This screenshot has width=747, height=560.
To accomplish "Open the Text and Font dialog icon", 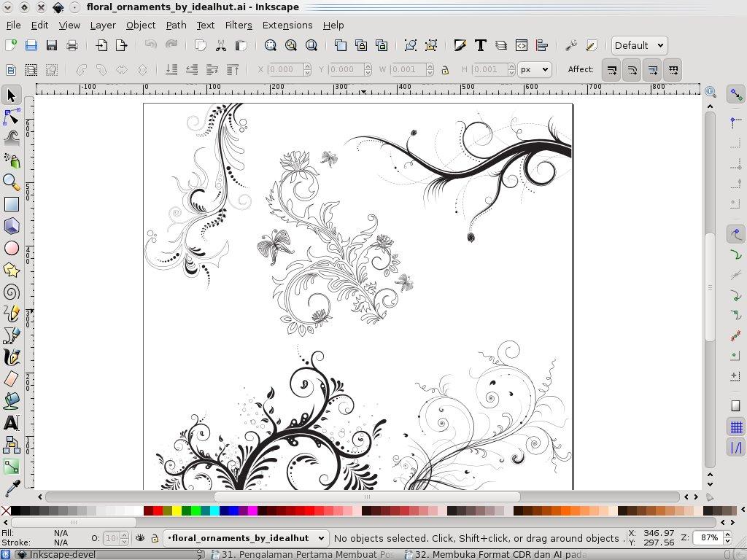I will [480, 45].
